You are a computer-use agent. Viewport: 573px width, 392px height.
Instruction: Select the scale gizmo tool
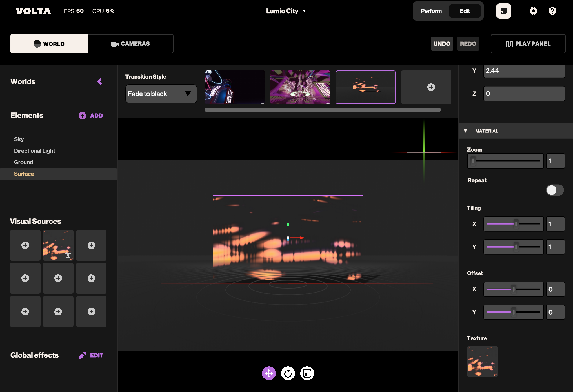(307, 373)
